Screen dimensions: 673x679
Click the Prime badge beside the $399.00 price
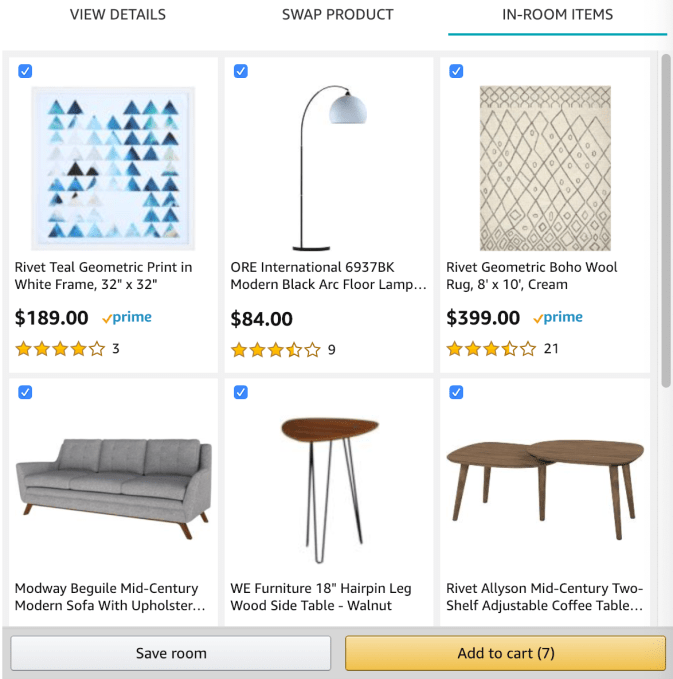click(x=558, y=318)
